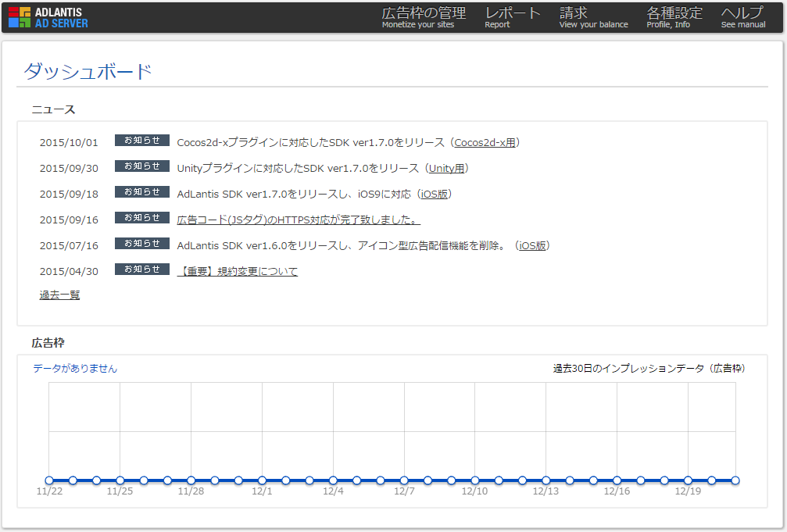Click the 2015/10/01 news date
The image size is (787, 532).
(x=69, y=142)
